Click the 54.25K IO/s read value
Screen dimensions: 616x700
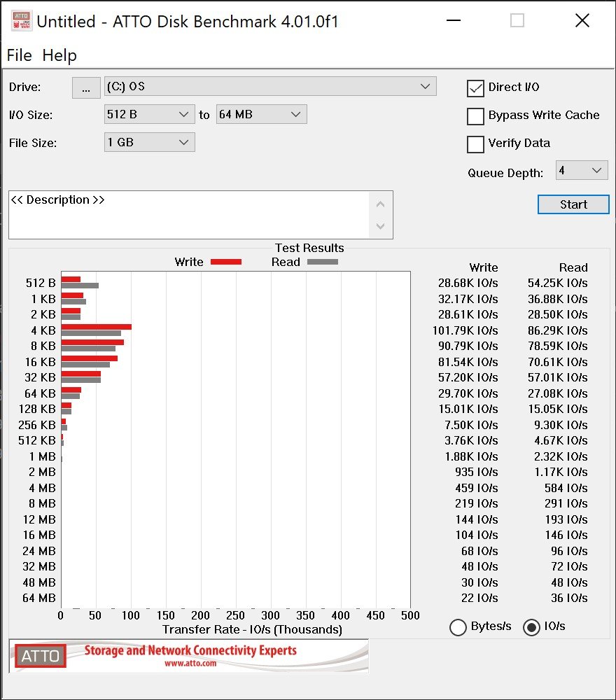pos(557,283)
